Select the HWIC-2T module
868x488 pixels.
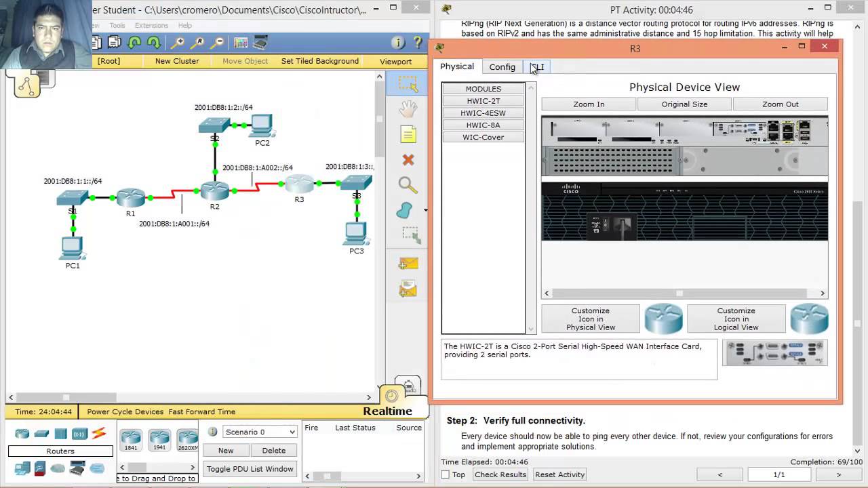[484, 101]
